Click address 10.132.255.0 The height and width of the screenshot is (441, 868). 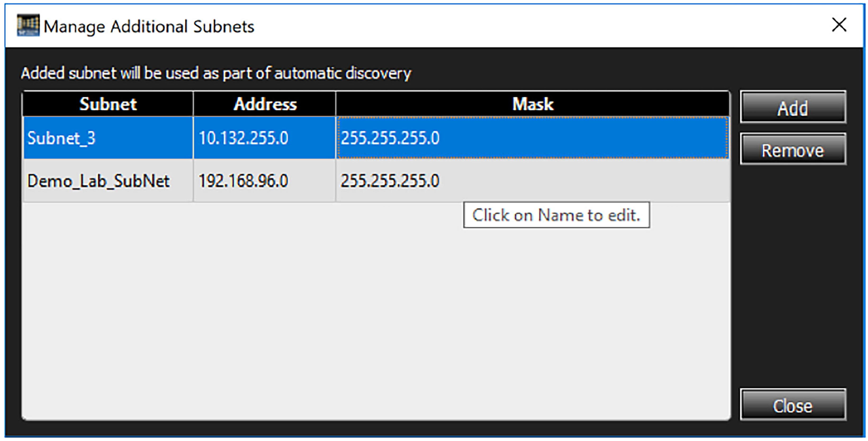point(264,138)
